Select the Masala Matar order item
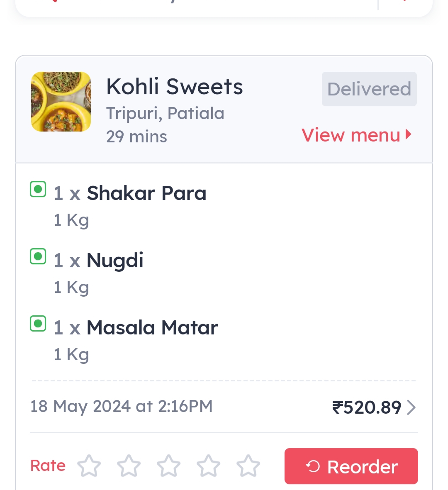The image size is (448, 490). click(x=152, y=328)
